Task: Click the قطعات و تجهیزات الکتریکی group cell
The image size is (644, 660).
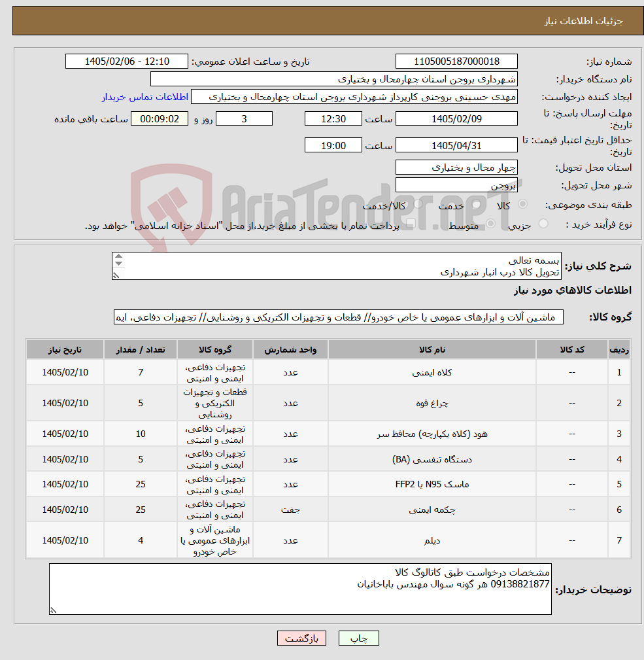Action: click(x=215, y=403)
